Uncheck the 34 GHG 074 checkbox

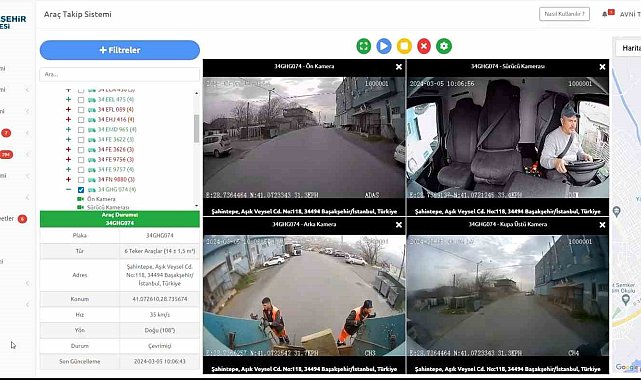click(x=81, y=190)
